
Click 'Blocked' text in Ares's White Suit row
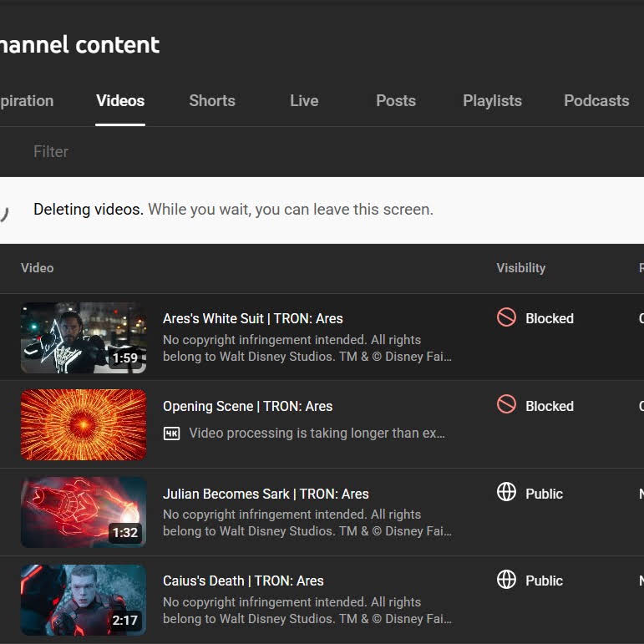(x=550, y=319)
